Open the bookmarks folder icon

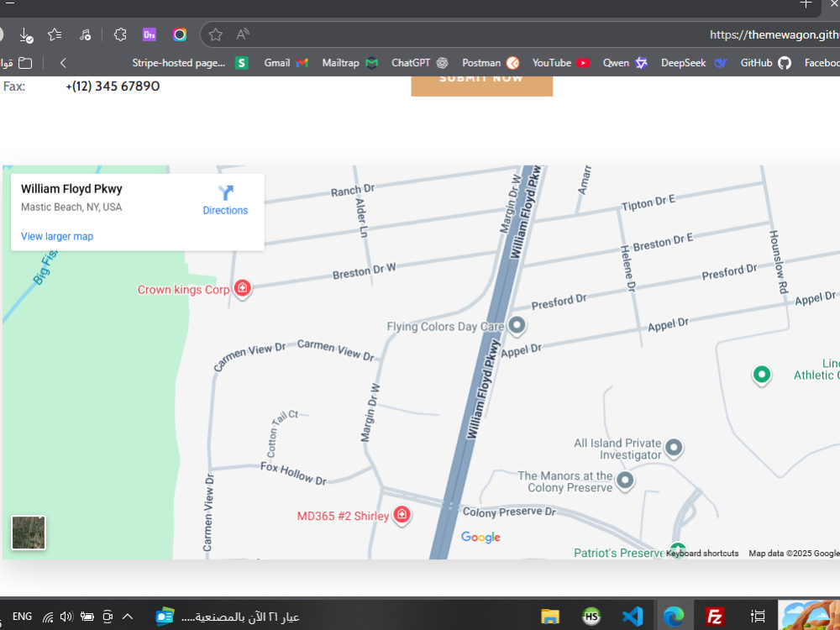[x=25, y=63]
